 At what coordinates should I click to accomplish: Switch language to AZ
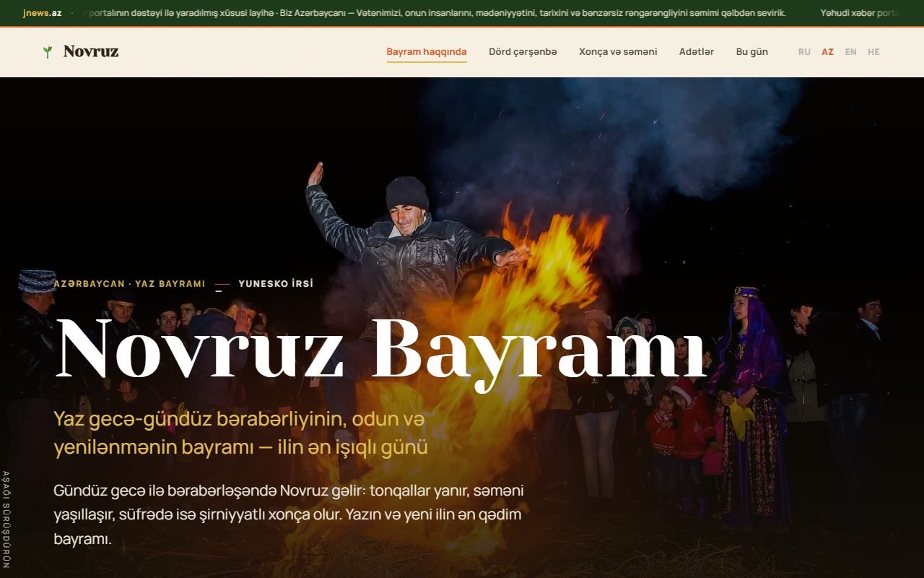click(827, 52)
